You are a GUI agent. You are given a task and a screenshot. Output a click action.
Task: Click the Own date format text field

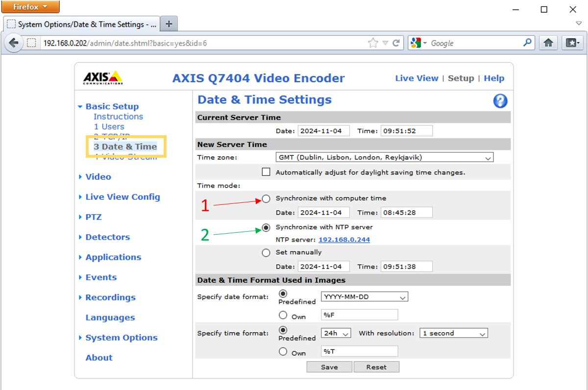(359, 315)
